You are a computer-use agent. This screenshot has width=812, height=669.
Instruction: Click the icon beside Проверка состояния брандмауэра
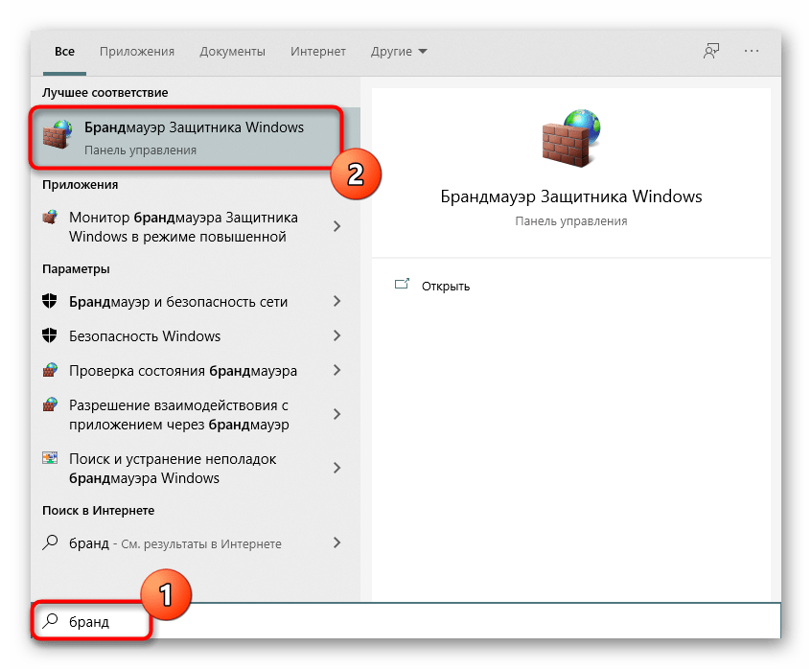(51, 371)
